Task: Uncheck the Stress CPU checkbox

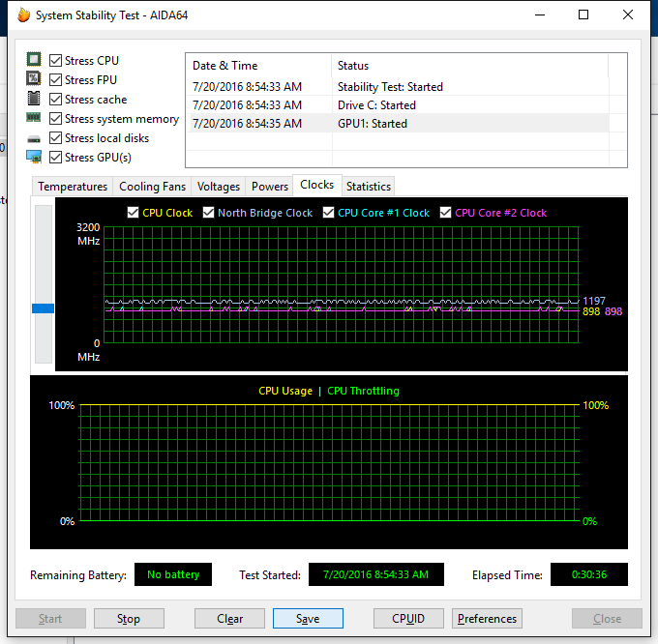Action: pyautogui.click(x=55, y=60)
